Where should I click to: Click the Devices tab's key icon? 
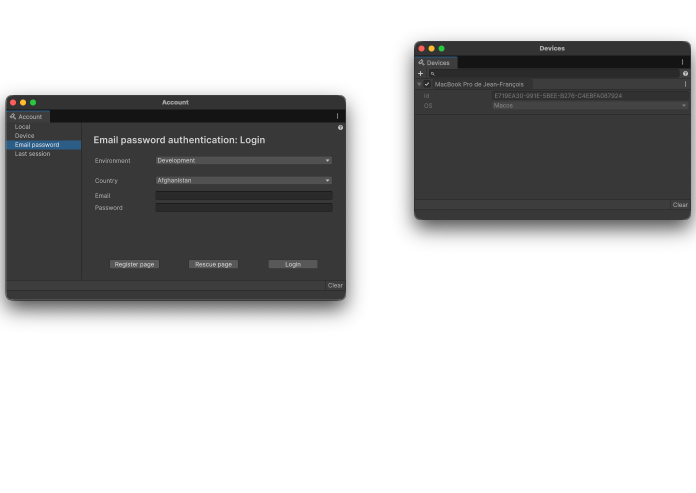(x=421, y=63)
